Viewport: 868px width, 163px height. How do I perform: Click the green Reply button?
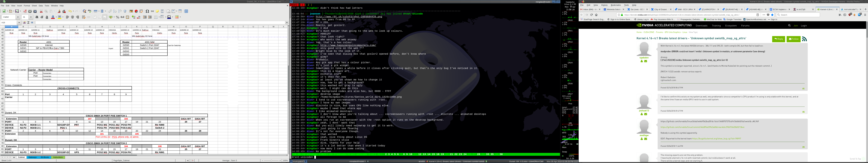point(778,39)
